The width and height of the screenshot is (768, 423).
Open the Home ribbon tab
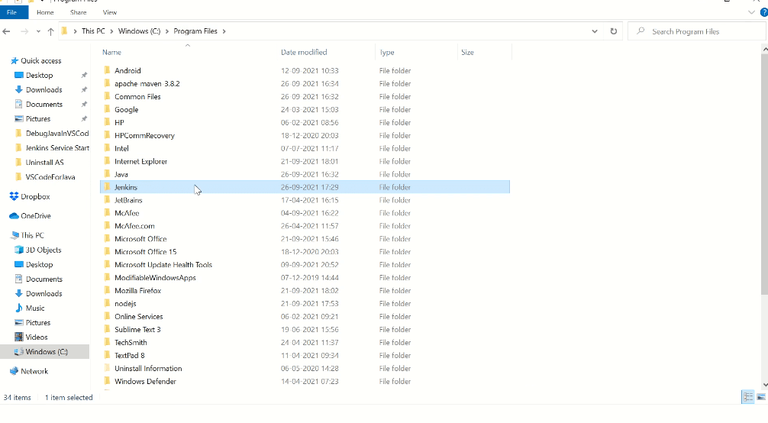(x=45, y=12)
